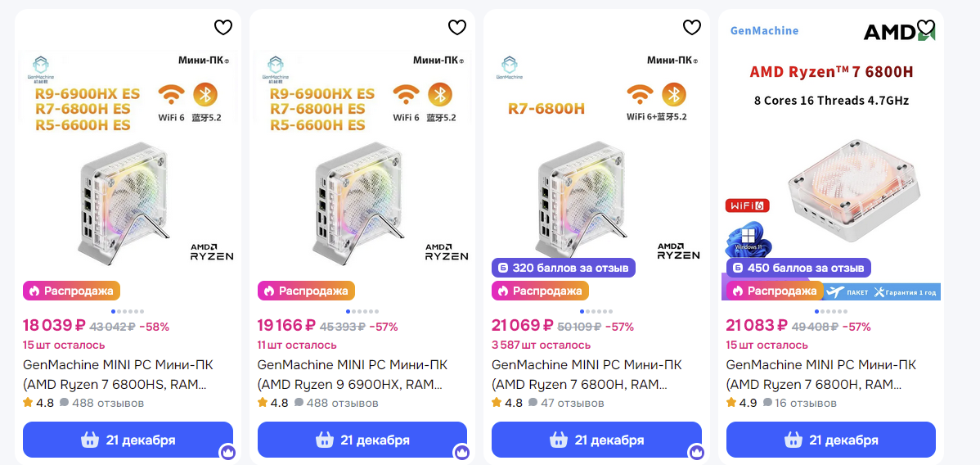The height and width of the screenshot is (465, 980).
Task: Click crown badge on 19 166 ₽ card
Action: pyautogui.click(x=462, y=452)
